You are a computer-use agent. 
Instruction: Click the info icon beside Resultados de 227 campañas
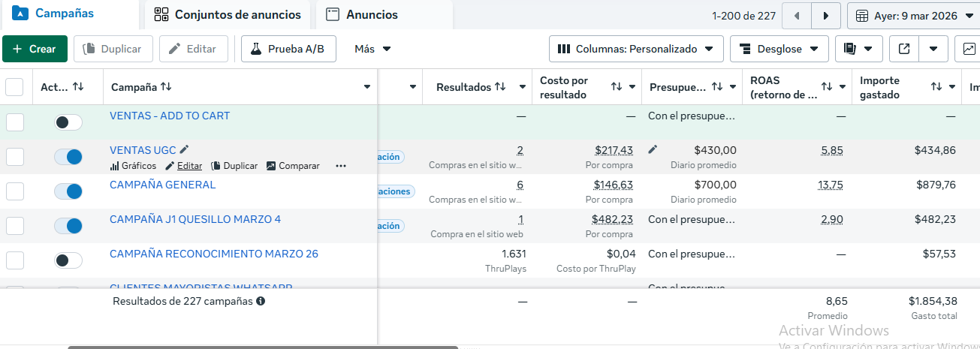tap(261, 301)
